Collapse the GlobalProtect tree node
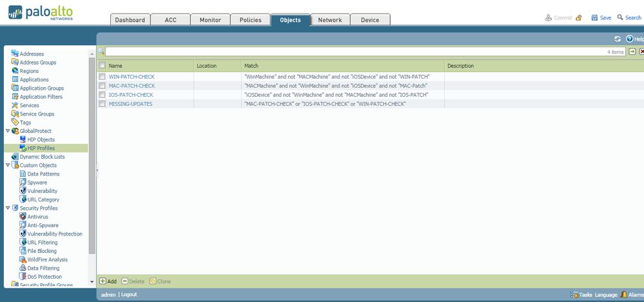The width and height of the screenshot is (644, 302). pyautogui.click(x=8, y=131)
